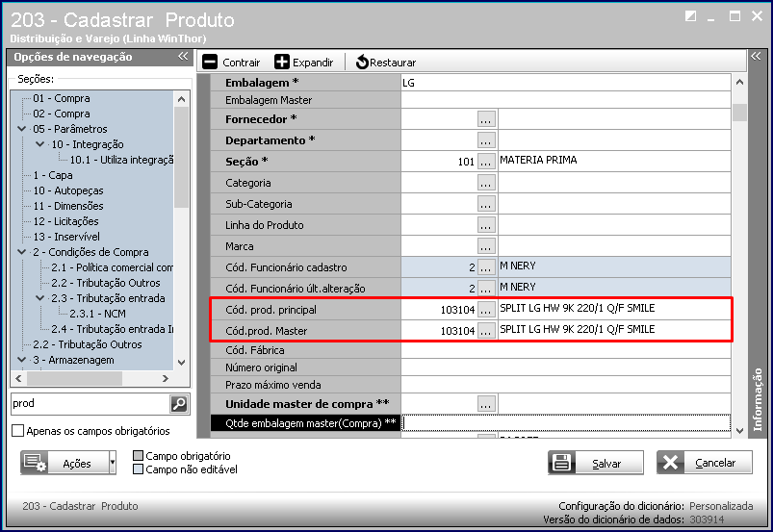Toggle Apenas os campos obrigatórios checkbox
Viewport: 773px width, 532px height.
[17, 431]
